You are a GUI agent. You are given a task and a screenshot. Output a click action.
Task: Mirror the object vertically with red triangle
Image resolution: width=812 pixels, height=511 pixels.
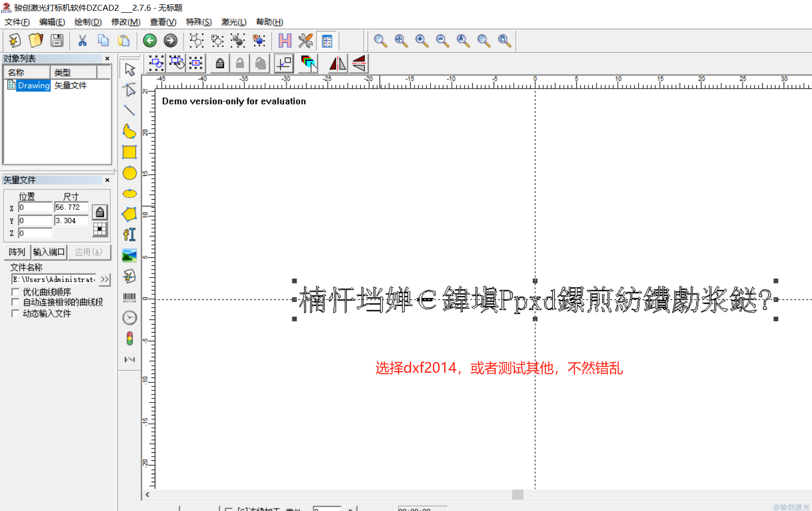coord(359,64)
